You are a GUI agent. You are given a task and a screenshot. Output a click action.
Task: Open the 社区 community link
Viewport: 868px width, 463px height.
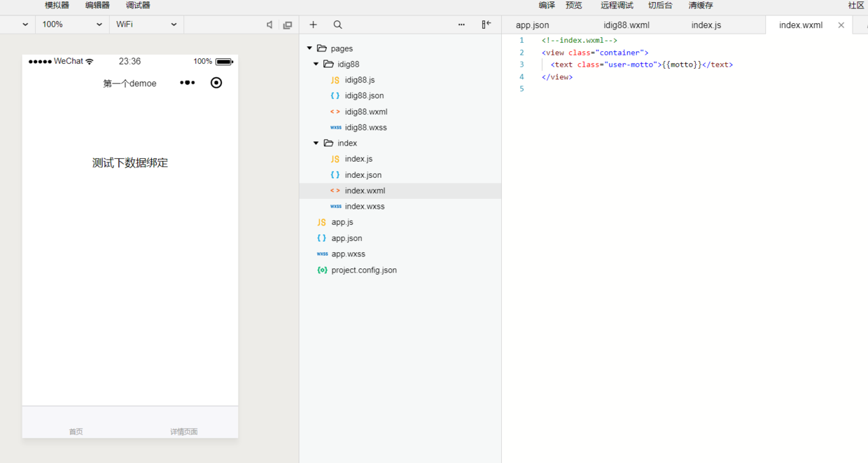point(856,6)
